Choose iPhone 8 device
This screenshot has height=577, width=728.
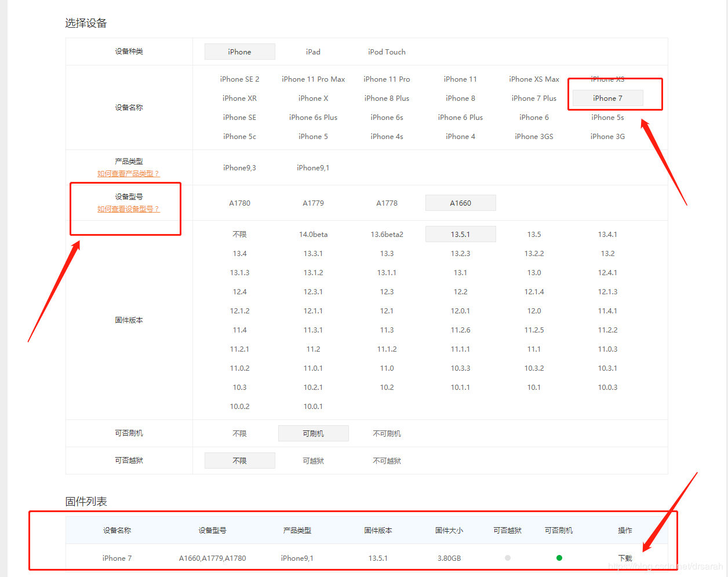tap(460, 98)
